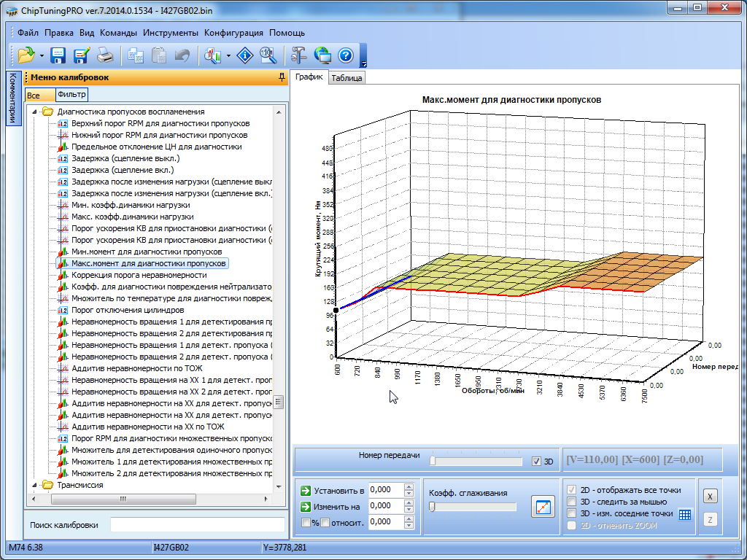Tick the 'относит.' checkbox
The width and height of the screenshot is (747, 560).
(x=325, y=522)
